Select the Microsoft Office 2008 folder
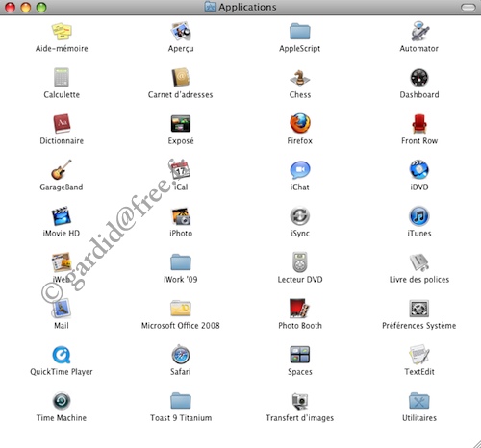481x448 pixels. click(181, 309)
